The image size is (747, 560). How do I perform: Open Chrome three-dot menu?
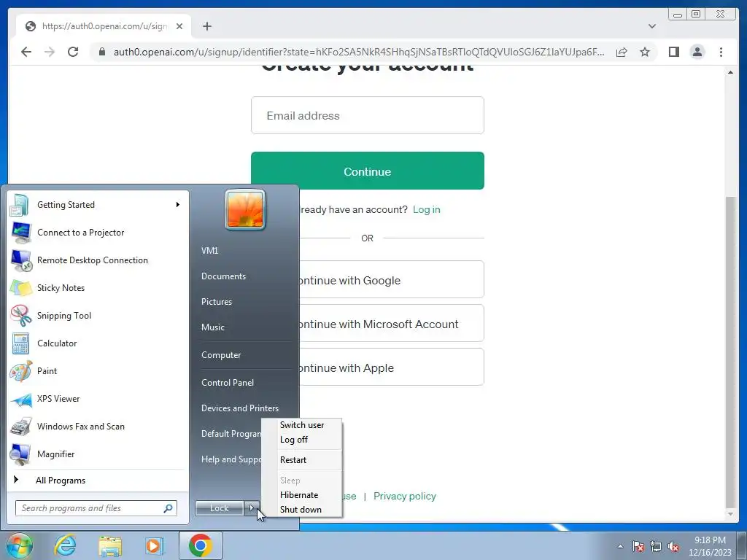point(721,52)
